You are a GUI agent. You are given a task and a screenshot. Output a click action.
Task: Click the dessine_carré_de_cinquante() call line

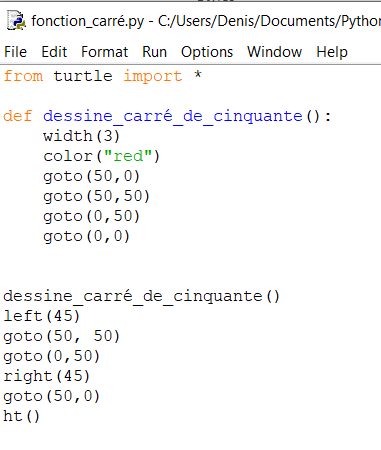click(x=141, y=296)
